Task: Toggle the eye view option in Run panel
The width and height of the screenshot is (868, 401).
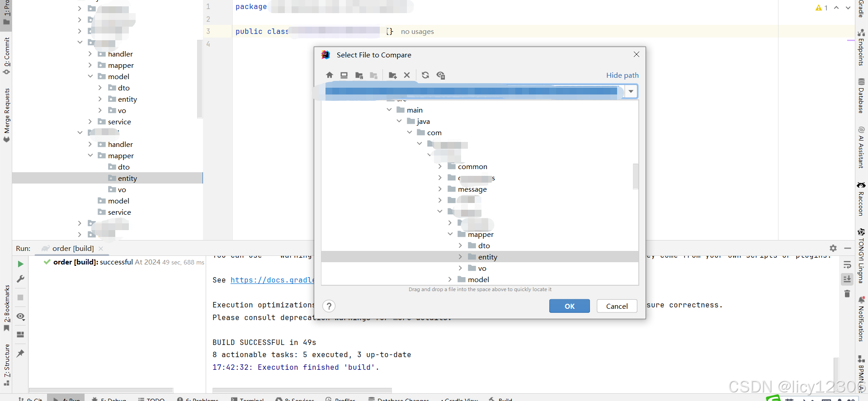Action: [20, 316]
